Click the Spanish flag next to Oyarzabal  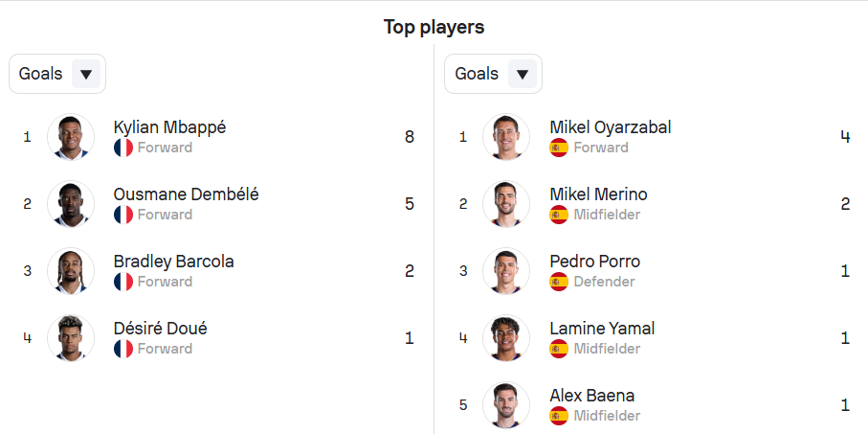click(559, 148)
